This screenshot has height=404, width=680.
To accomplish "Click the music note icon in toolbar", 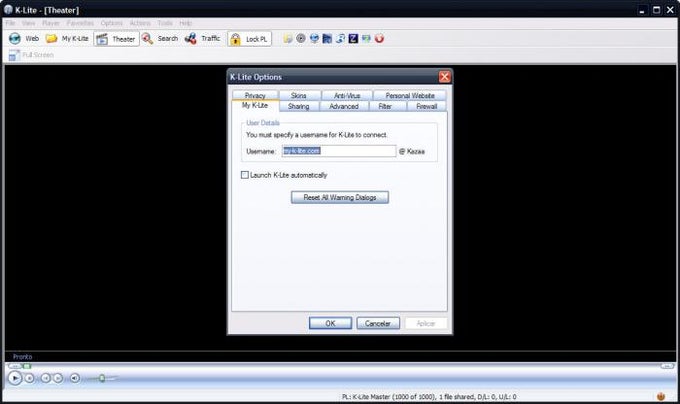I will click(x=340, y=39).
